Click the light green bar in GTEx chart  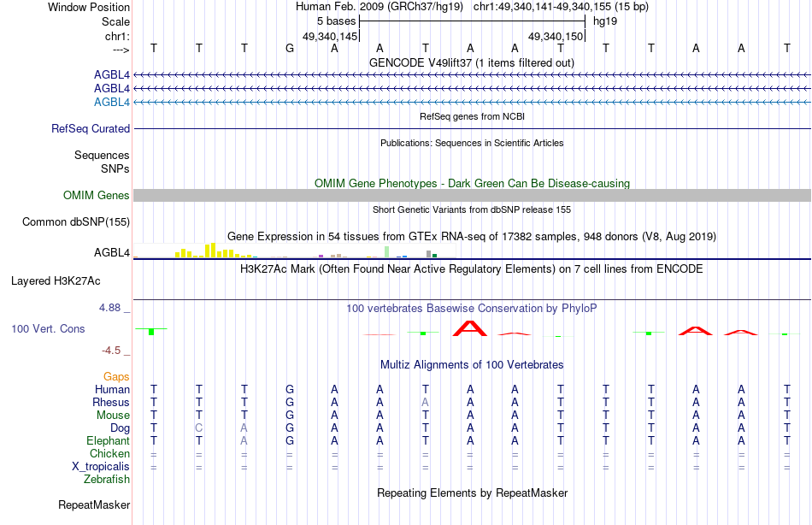point(387,252)
